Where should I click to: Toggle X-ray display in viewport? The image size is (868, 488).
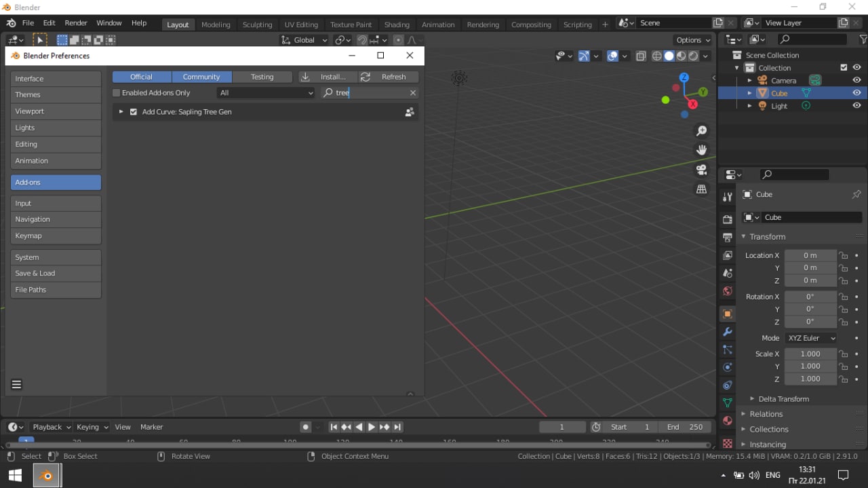tap(641, 56)
